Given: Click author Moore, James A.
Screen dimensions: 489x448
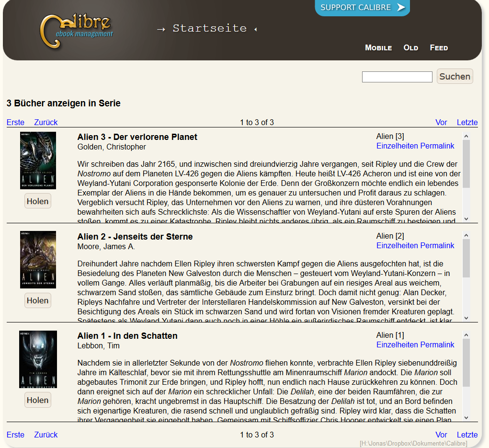Looking at the screenshot, I should tap(106, 246).
